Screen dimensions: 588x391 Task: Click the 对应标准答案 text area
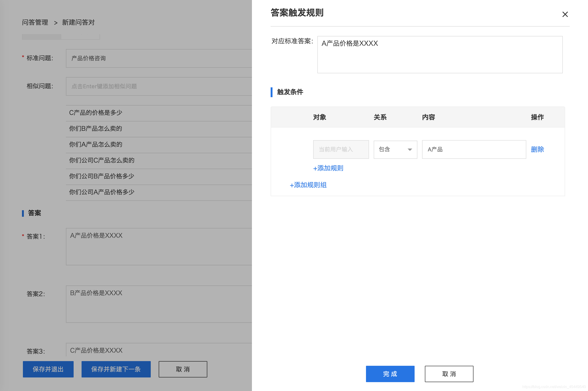click(x=439, y=55)
